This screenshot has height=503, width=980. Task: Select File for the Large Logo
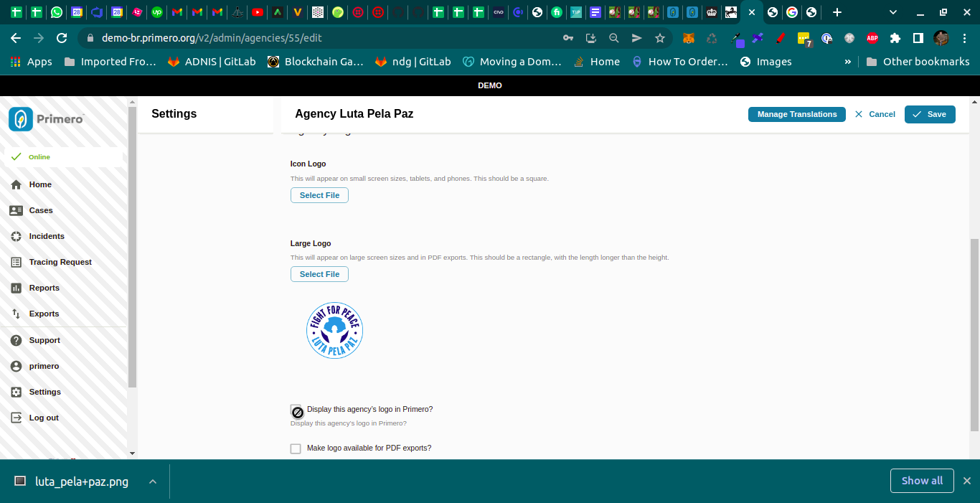319,274
